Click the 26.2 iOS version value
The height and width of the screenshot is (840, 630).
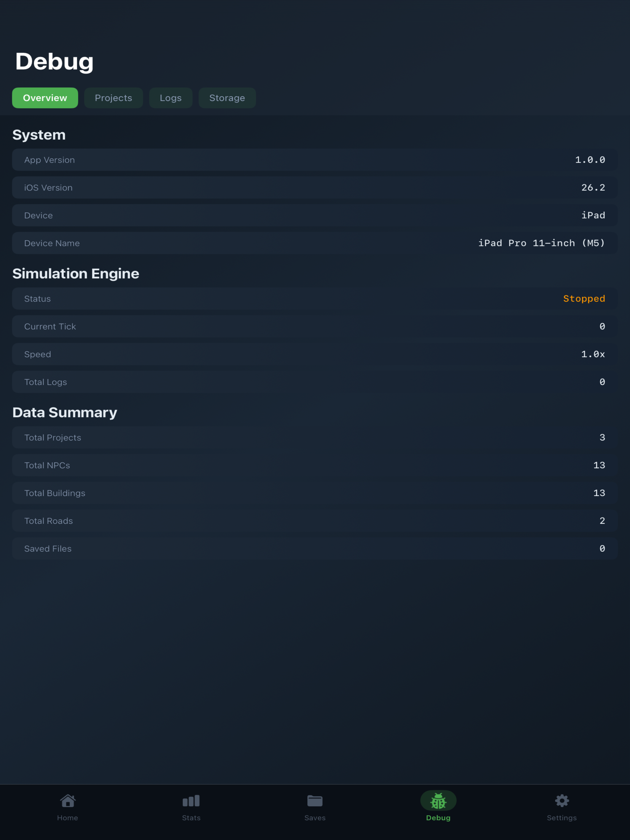pyautogui.click(x=593, y=188)
